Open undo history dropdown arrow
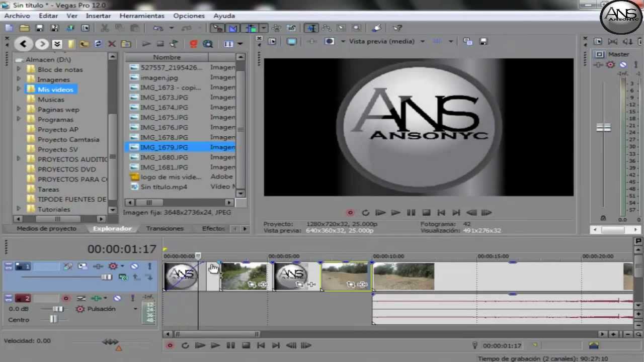 (x=171, y=29)
